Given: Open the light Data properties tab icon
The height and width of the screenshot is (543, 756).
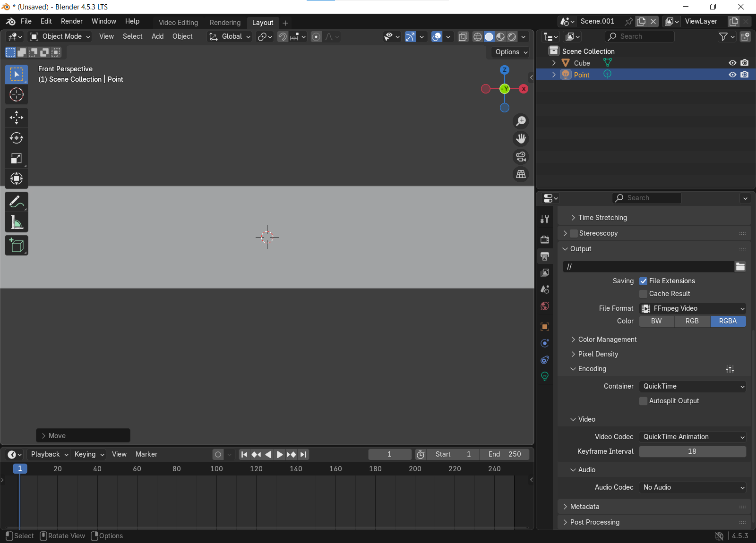Looking at the screenshot, I should click(545, 376).
